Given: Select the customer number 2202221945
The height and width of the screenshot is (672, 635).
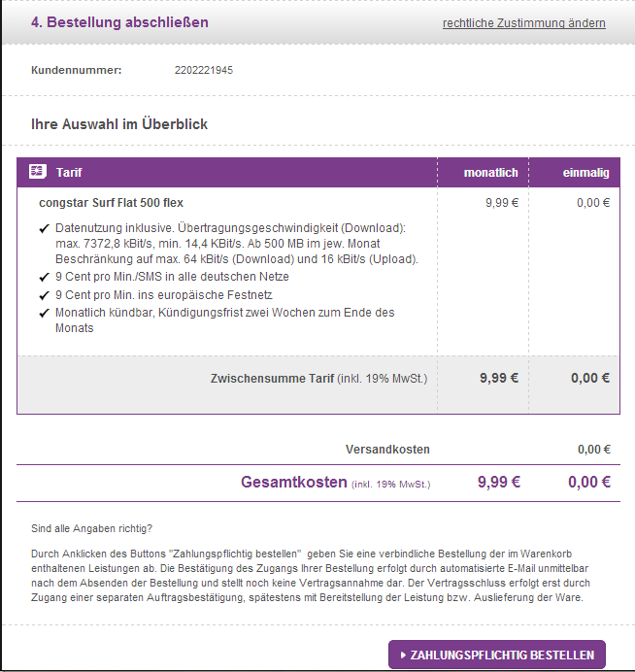Looking at the screenshot, I should pos(203,70).
